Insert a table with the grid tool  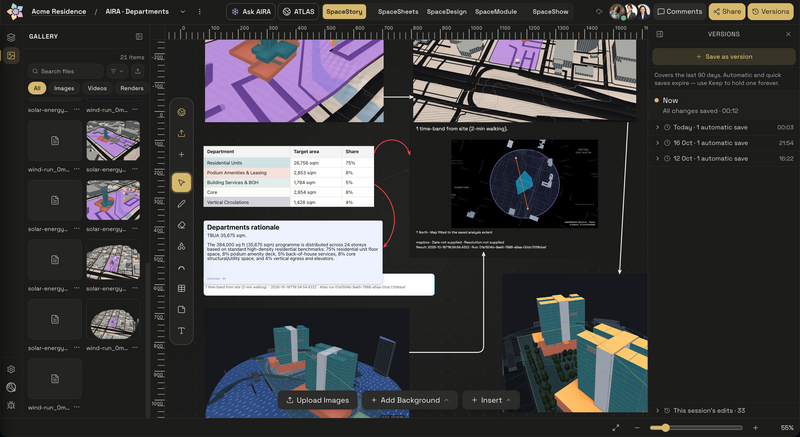point(181,289)
